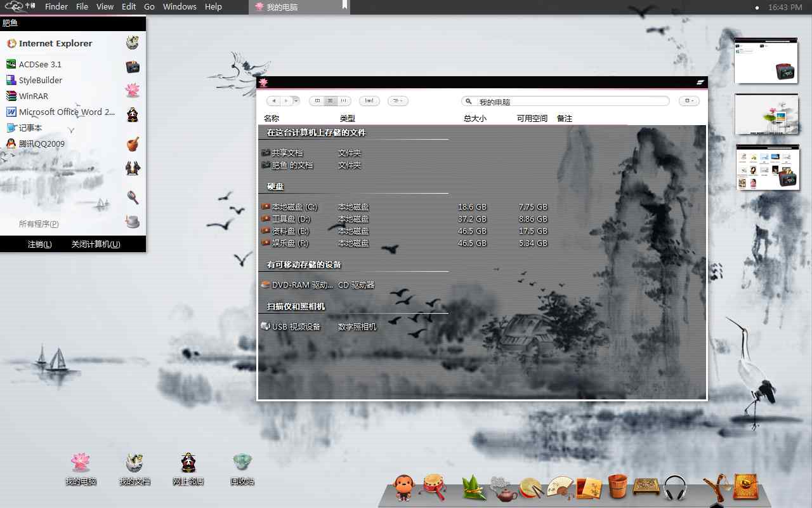Launch ACDSee 3.1 from start menu
Screen dimensions: 812x508
(x=34, y=64)
